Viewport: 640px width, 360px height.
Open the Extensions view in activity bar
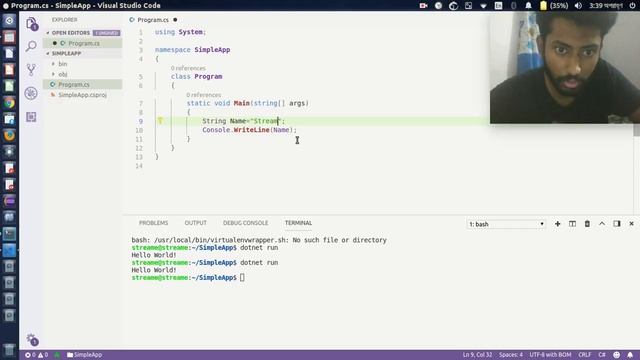[31, 117]
